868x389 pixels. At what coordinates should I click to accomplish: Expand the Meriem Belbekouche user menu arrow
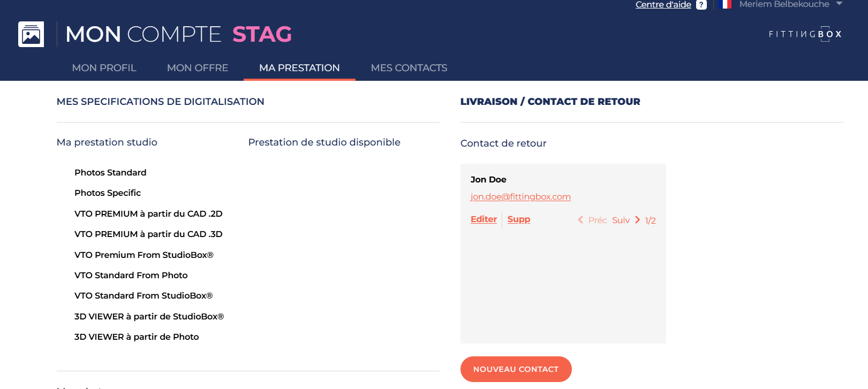(x=839, y=4)
